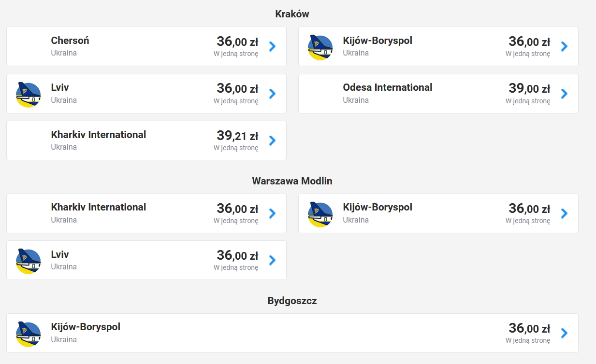Choose Kharkiv International under Warszawa Modlin
The image size is (596, 364).
99,207
